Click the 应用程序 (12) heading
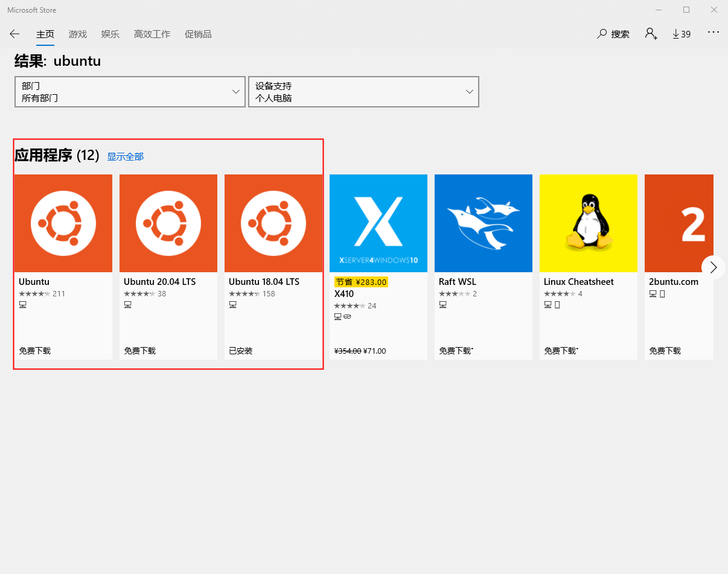 tap(57, 156)
